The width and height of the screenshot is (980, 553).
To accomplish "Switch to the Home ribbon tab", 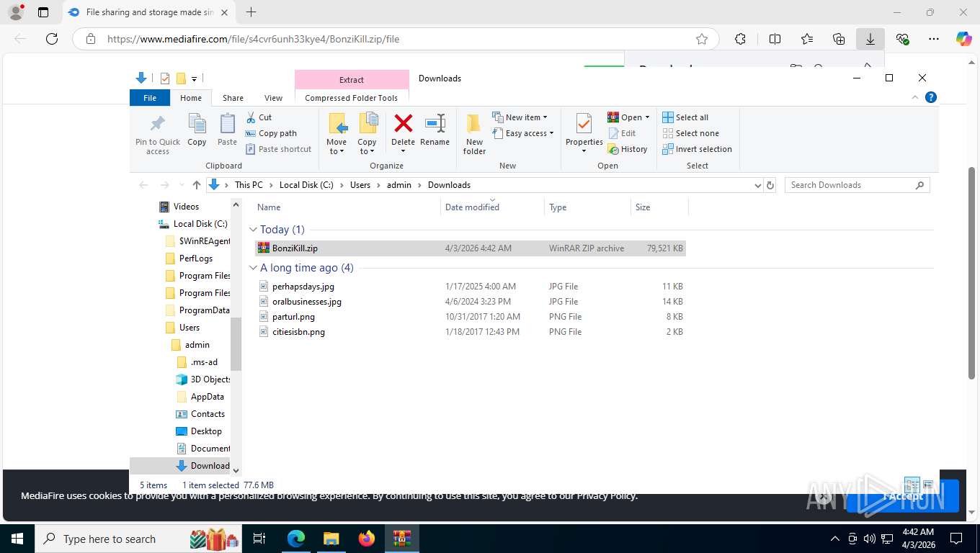I will pos(191,98).
